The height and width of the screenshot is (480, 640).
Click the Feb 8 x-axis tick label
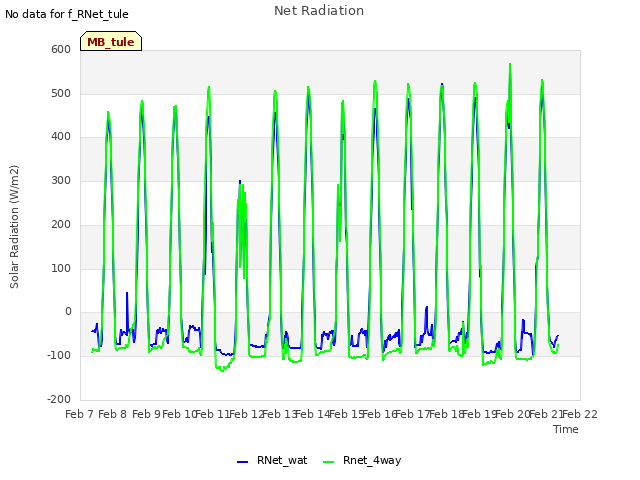coord(113,414)
